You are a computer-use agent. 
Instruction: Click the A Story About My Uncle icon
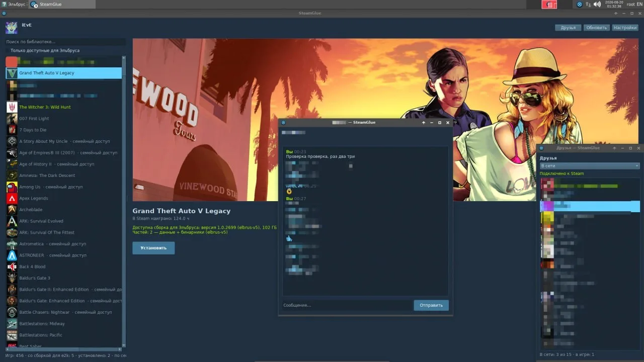(12, 141)
